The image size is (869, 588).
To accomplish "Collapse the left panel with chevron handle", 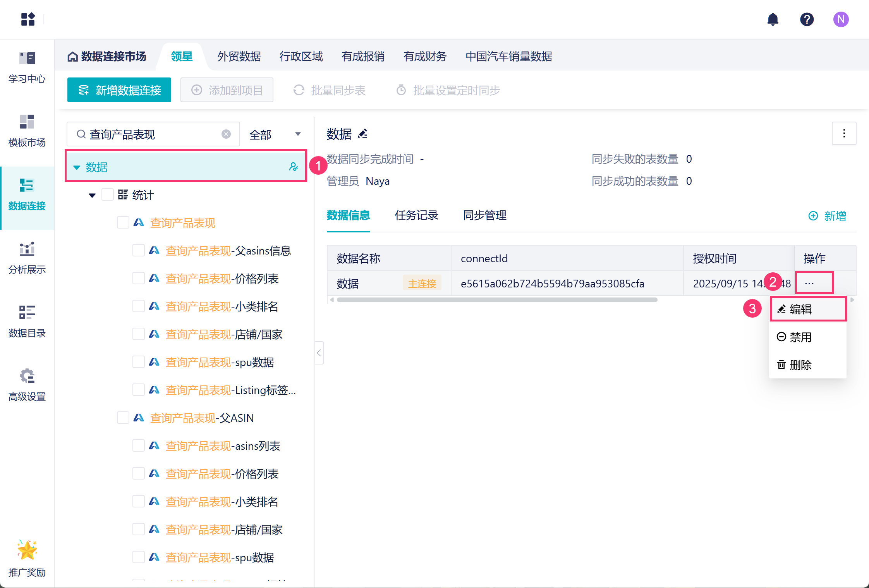I will 319,353.
